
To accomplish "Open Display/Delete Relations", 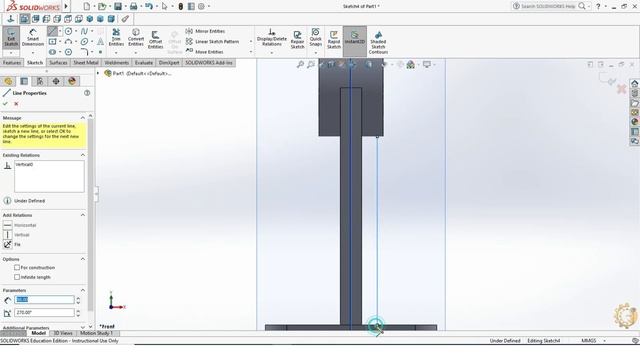I will pos(271,38).
